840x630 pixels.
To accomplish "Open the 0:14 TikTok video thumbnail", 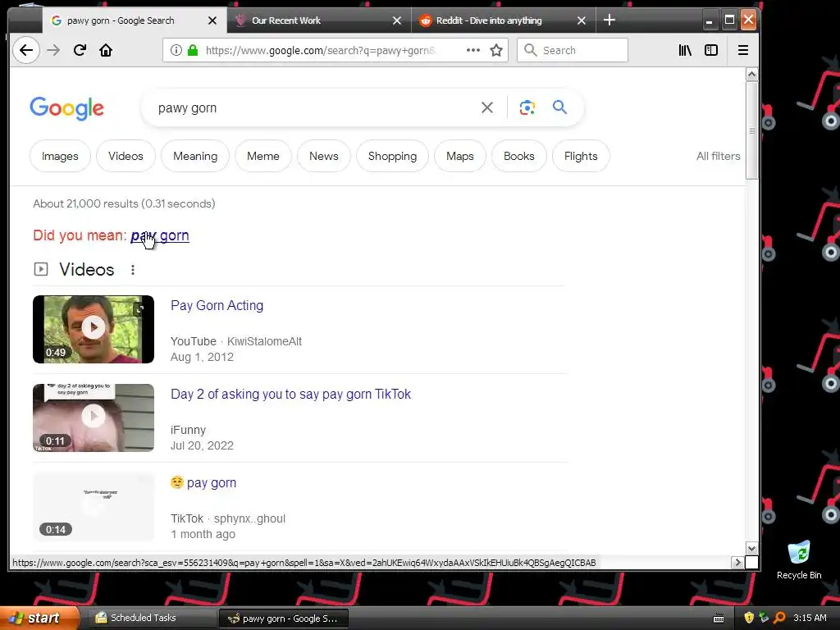I will (94, 506).
